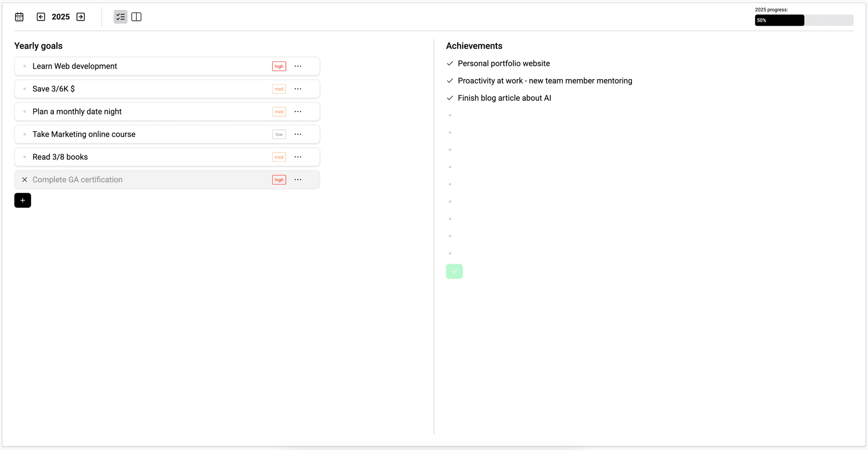Click the green checkmark button under Achievements
This screenshot has width=868, height=450.
pos(454,271)
